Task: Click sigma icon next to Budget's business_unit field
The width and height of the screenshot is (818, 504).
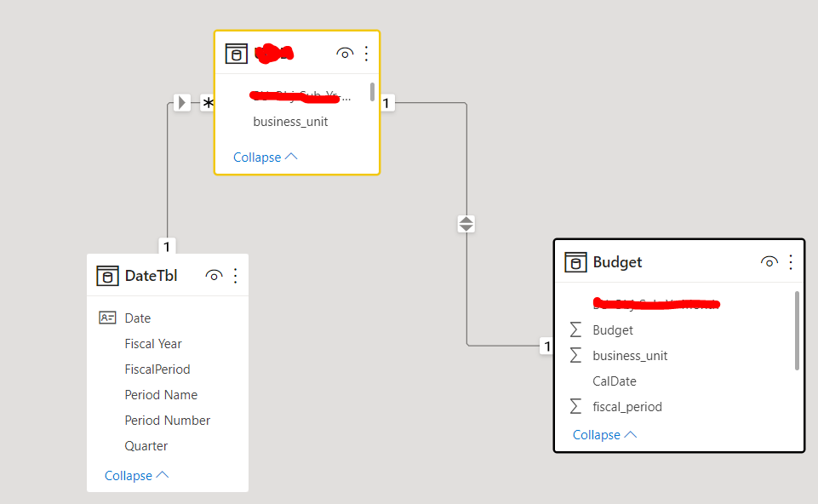Action: tap(575, 355)
